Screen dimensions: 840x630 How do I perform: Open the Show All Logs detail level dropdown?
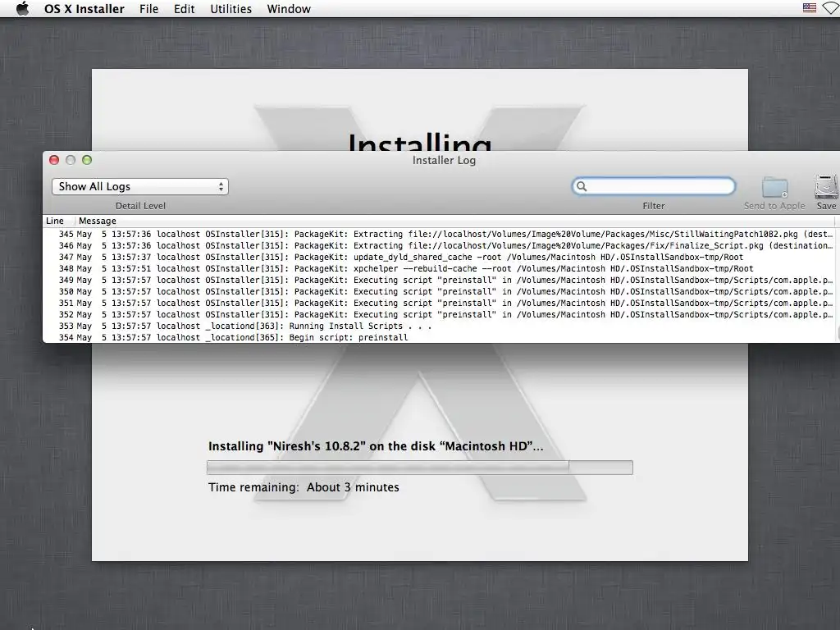pyautogui.click(x=140, y=186)
